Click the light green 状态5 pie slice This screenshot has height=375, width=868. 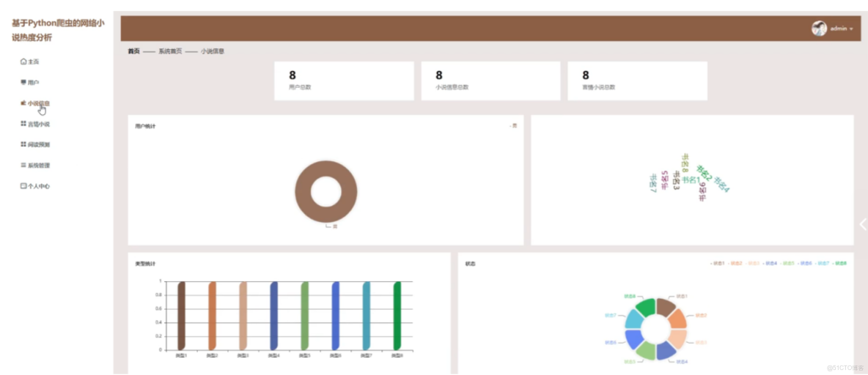tap(646, 352)
